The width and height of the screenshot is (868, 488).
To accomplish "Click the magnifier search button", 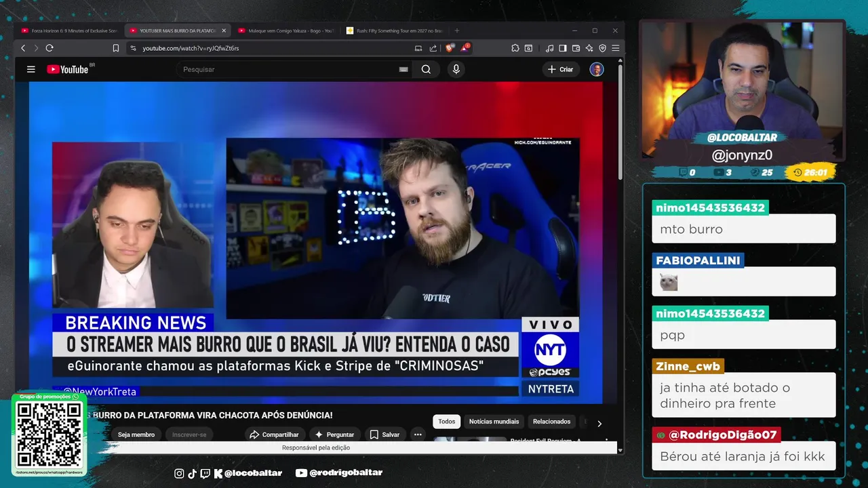I will [x=426, y=69].
